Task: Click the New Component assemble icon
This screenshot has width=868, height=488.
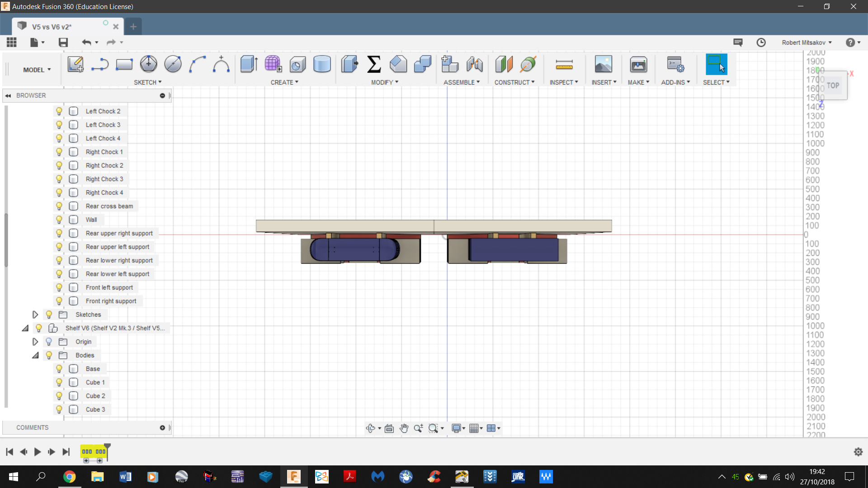Action: (x=450, y=64)
